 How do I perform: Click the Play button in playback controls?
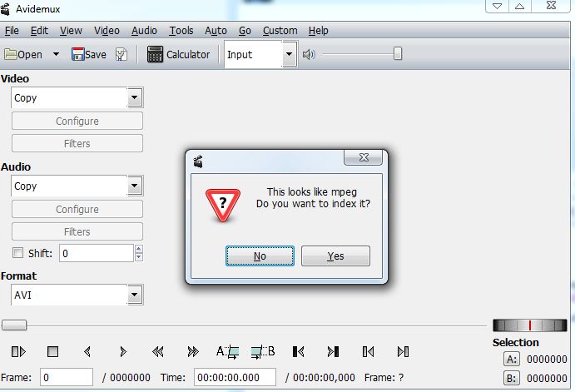tap(18, 352)
